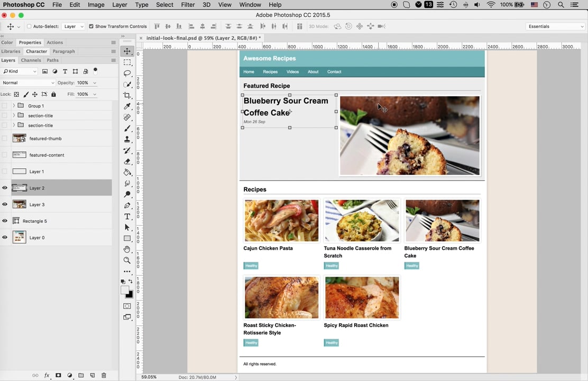Select the History Brush tool
Screen dimensions: 588x381
[127, 150]
